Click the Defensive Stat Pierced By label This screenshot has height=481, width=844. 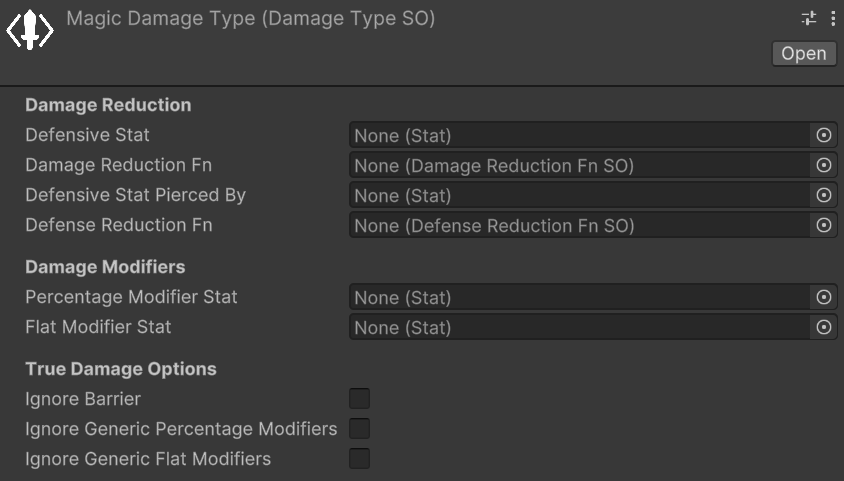136,195
